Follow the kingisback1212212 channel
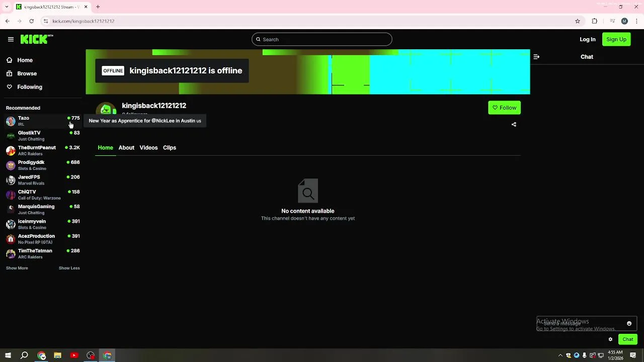 [504, 108]
